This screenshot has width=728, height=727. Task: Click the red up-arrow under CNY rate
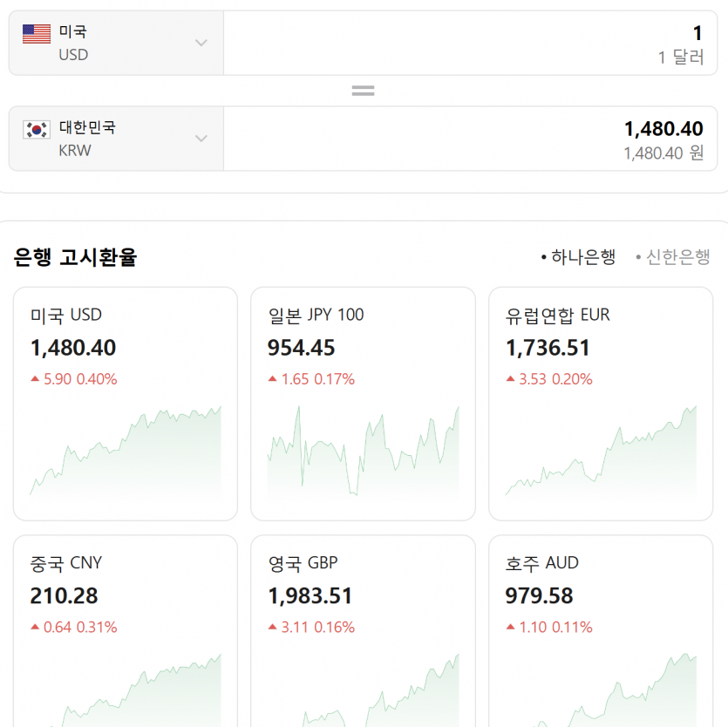coord(35,627)
